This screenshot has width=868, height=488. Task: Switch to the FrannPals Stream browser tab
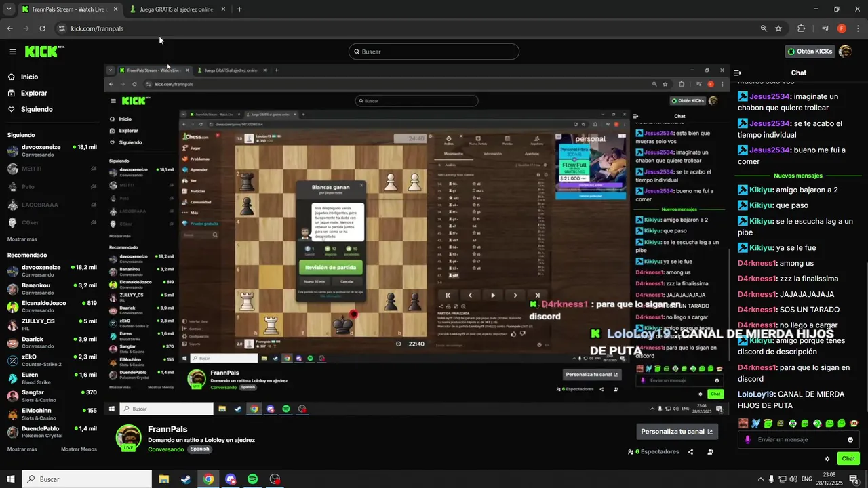tap(68, 9)
